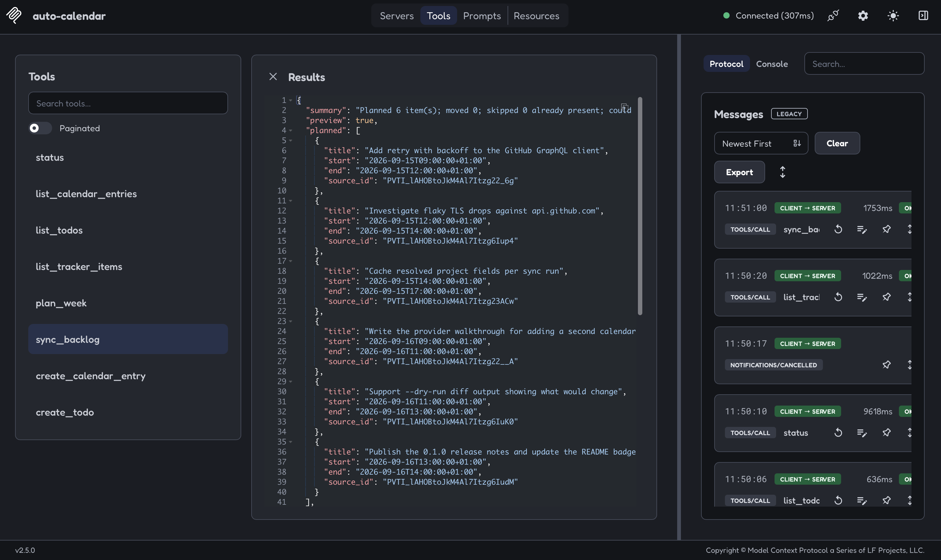Select the list_todos tool
Image resolution: width=941 pixels, height=560 pixels.
[128, 230]
